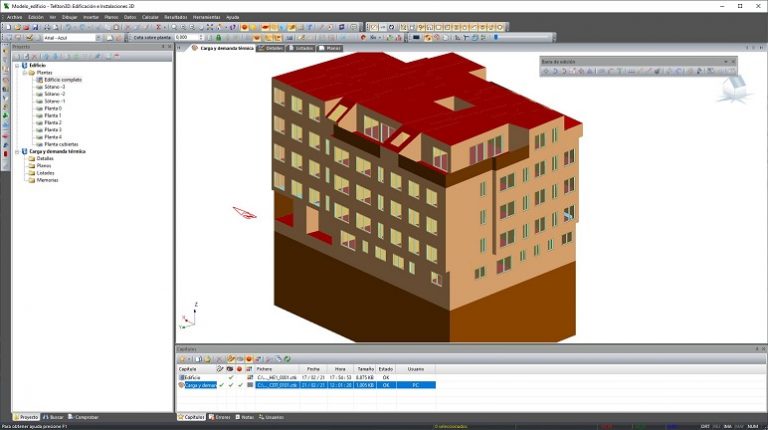Toggle checkmark in Edificio chapter row
The width and height of the screenshot is (768, 430).
231,378
